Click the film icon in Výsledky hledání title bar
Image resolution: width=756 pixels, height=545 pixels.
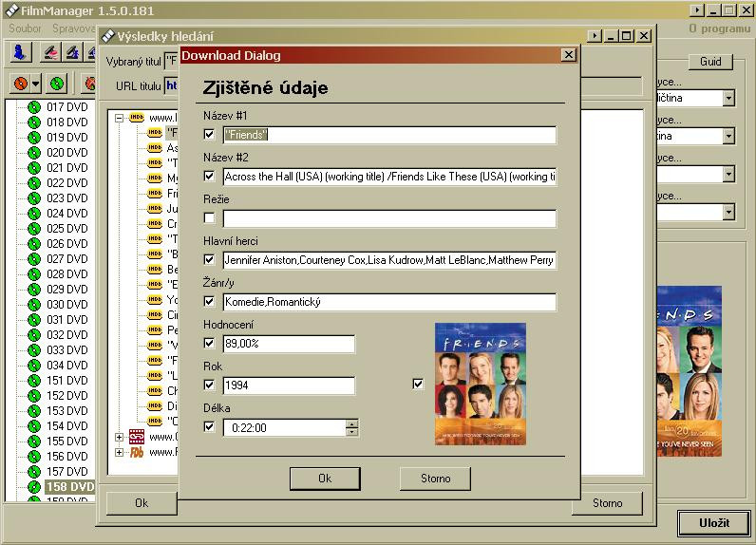(108, 36)
